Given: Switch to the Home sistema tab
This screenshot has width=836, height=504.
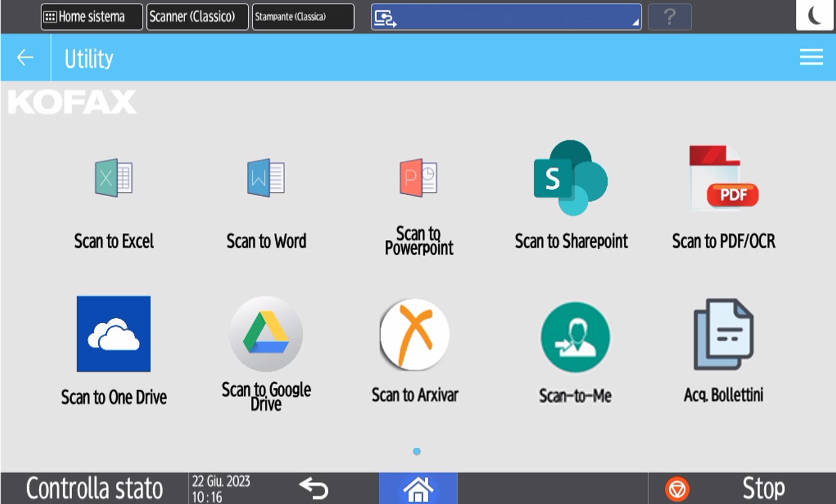Looking at the screenshot, I should point(91,17).
